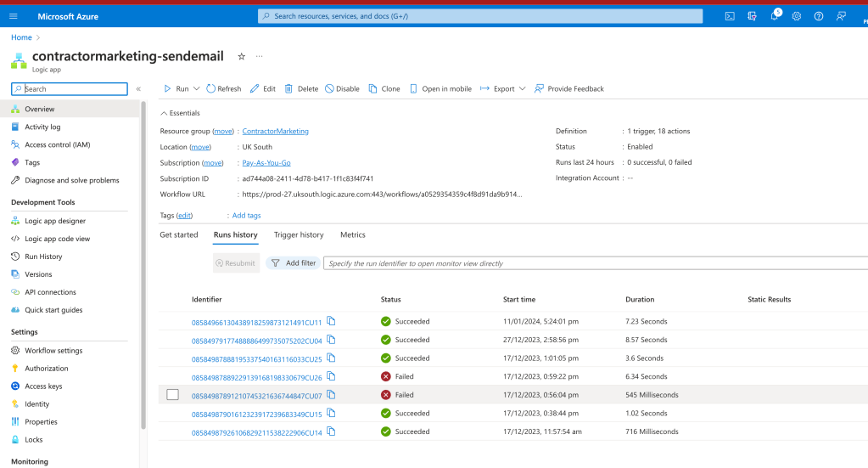Copy the identifier ending CU26
The width and height of the screenshot is (868, 468).
coord(331,376)
